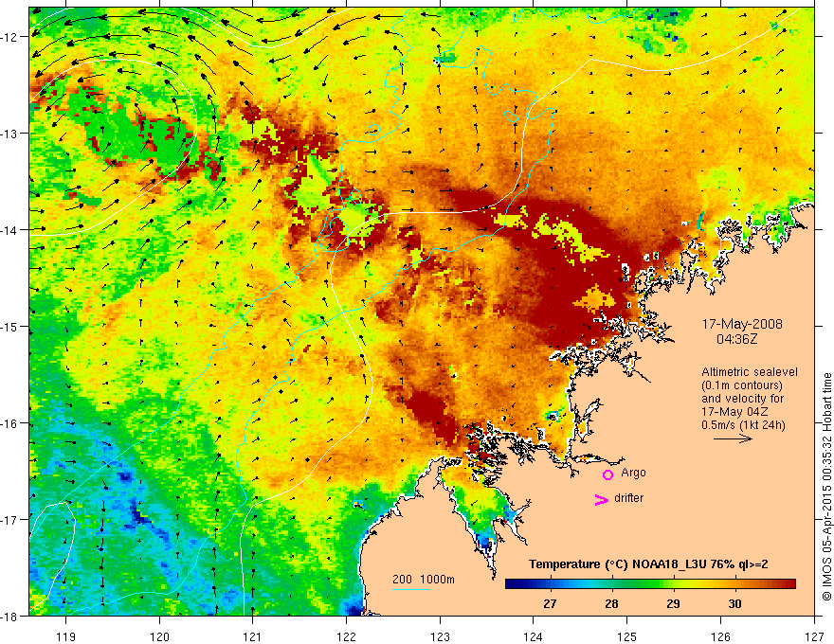Click longitude axis label 126
This screenshot has width=834, height=644.
[720, 636]
